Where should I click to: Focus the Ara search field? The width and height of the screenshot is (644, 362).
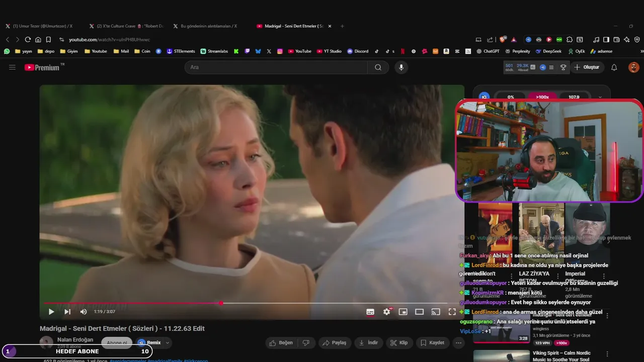pos(276,67)
